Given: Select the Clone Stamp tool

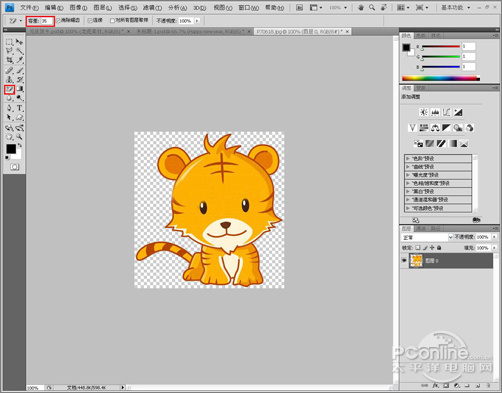Looking at the screenshot, I should click(9, 80).
